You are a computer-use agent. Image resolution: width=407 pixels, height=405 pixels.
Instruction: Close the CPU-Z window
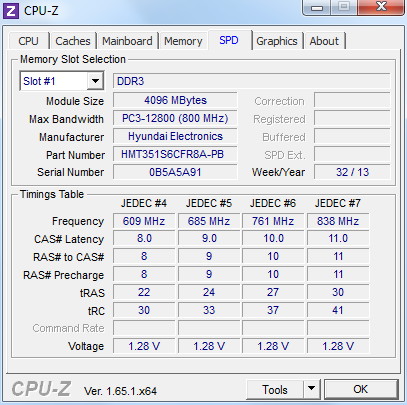(381, 7)
